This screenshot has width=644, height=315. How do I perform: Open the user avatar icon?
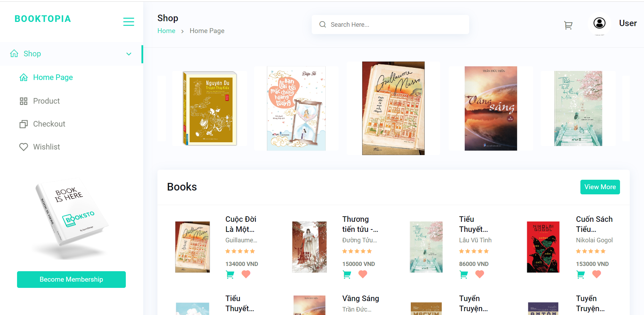[x=600, y=23]
